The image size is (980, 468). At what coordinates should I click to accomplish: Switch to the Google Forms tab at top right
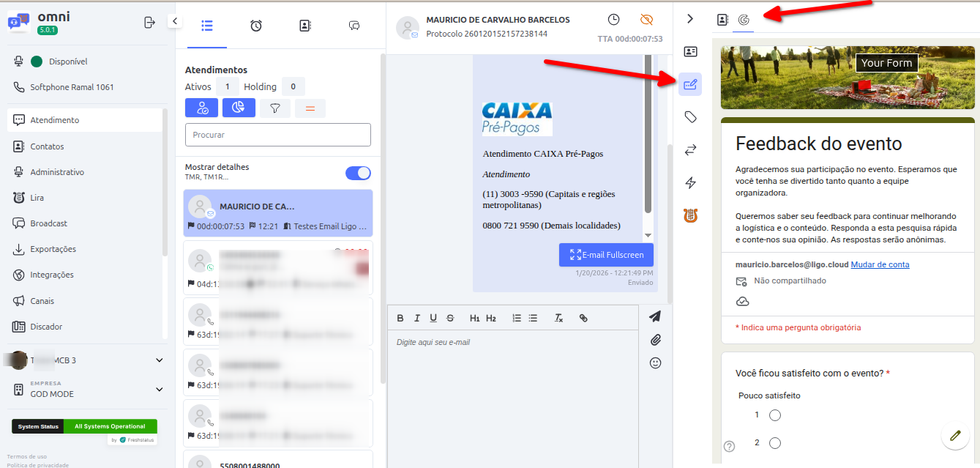tap(743, 21)
